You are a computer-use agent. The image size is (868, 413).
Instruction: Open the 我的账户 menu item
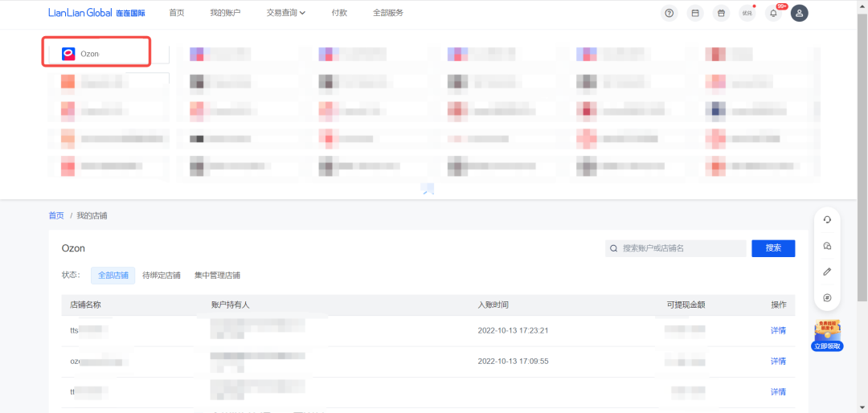(x=225, y=13)
